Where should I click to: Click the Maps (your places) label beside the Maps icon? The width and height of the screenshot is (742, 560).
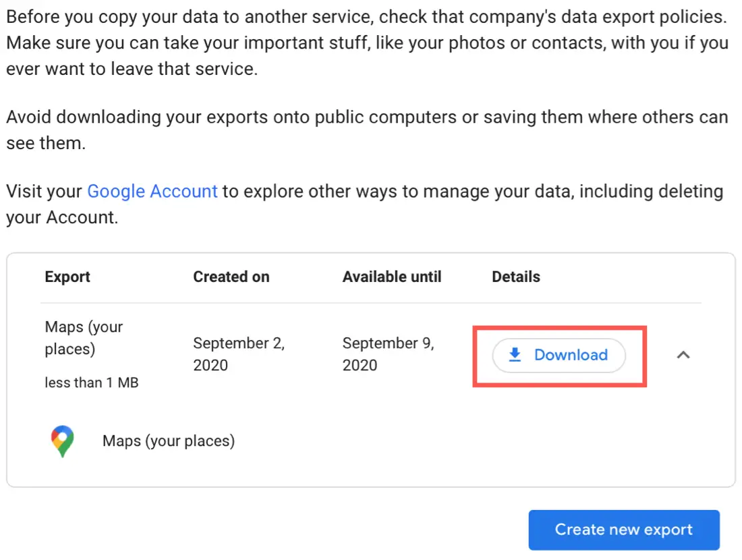pos(169,441)
